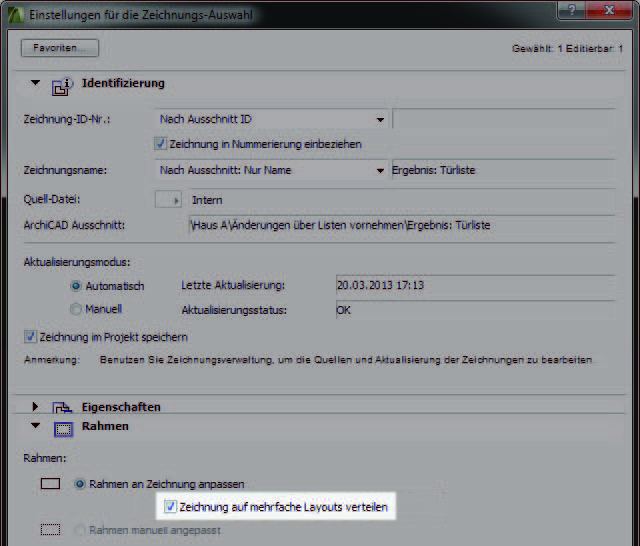
Task: Click the Aktualisierungsmodus label
Action: click(77, 262)
